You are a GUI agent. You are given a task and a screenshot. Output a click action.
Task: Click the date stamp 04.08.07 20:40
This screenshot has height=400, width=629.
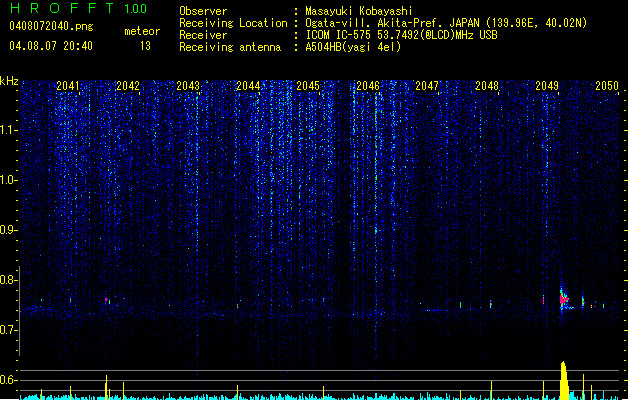[51, 46]
